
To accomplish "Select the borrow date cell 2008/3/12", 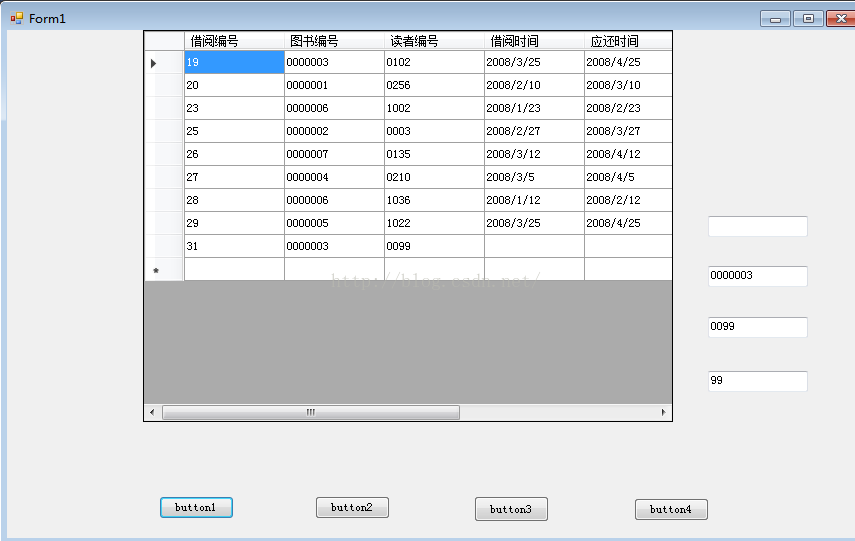I will (x=534, y=154).
